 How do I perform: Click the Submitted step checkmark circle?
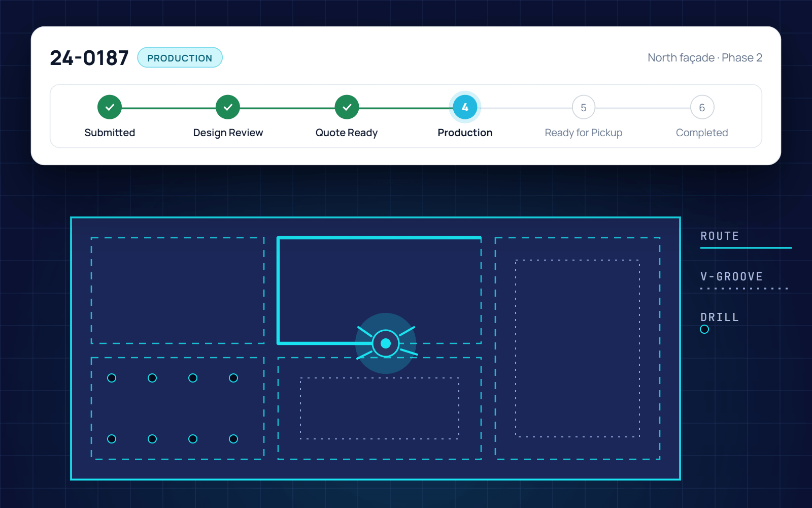[110, 107]
